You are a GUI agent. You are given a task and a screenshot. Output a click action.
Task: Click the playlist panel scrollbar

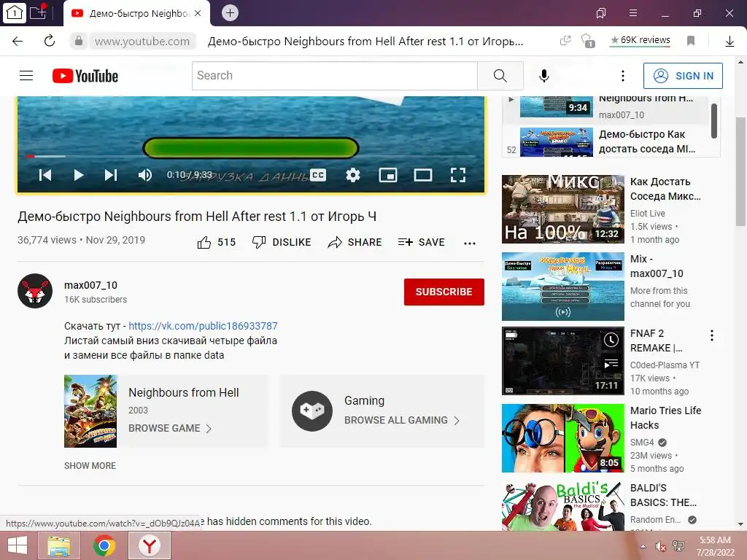pyautogui.click(x=713, y=122)
